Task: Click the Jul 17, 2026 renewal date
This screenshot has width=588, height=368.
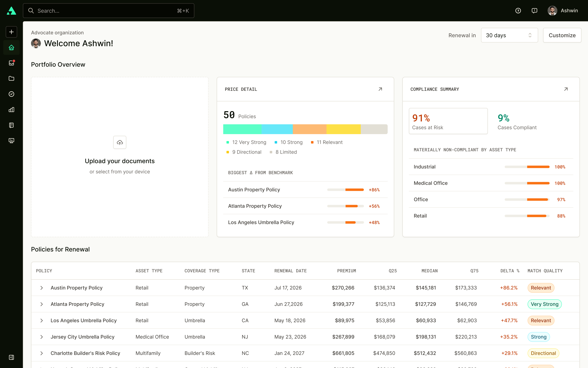Action: pyautogui.click(x=288, y=288)
